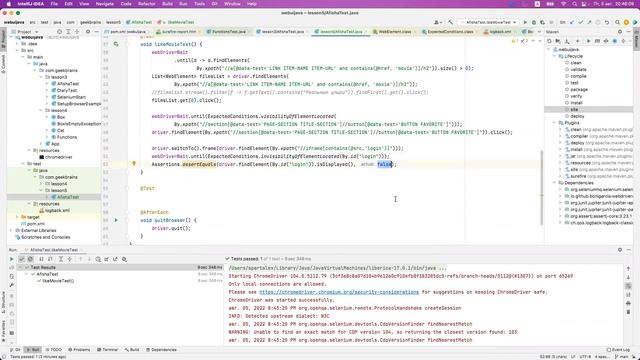640x360 pixels.
Task: Open the chromedriver security-considerations link in console
Action: [x=339, y=292]
